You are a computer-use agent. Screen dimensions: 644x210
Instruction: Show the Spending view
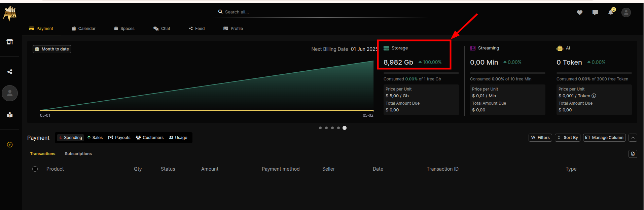coord(70,138)
